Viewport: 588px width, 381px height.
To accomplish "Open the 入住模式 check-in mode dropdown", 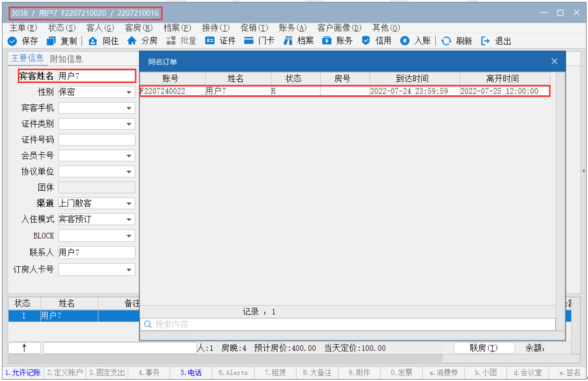I will [129, 220].
